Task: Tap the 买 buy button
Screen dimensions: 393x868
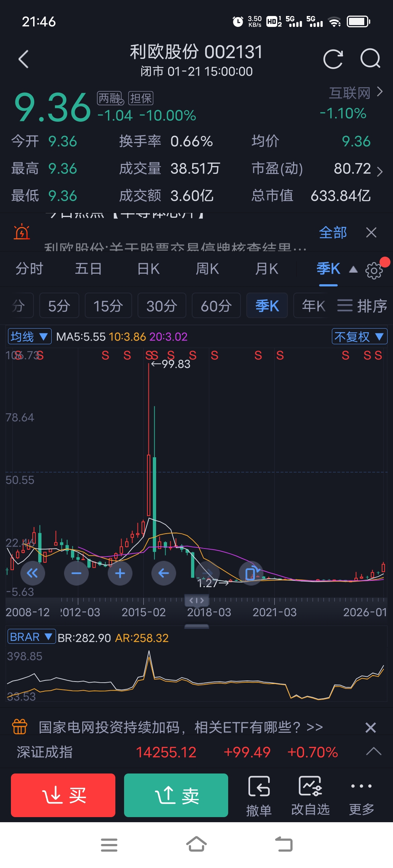Action: (63, 795)
